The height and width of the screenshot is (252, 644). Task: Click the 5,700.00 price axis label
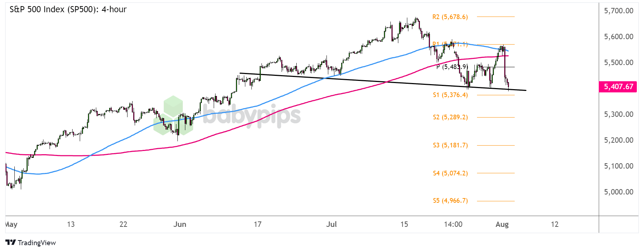[x=618, y=11]
